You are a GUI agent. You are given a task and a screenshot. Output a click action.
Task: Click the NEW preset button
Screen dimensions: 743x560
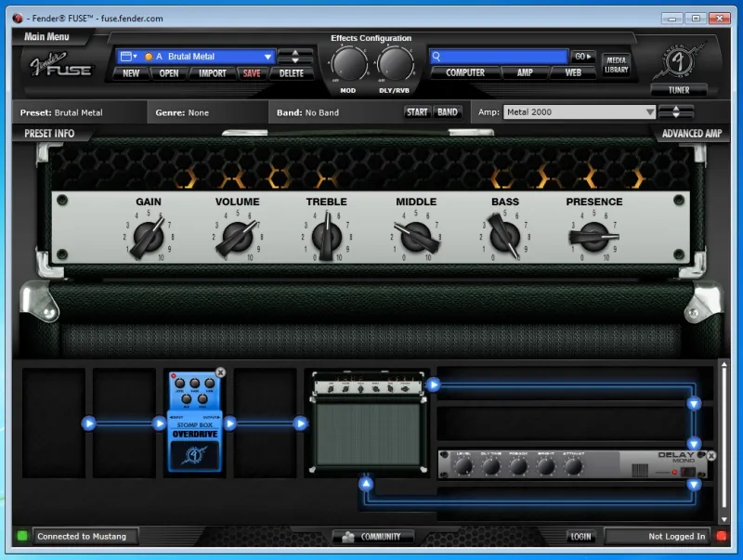(x=131, y=73)
